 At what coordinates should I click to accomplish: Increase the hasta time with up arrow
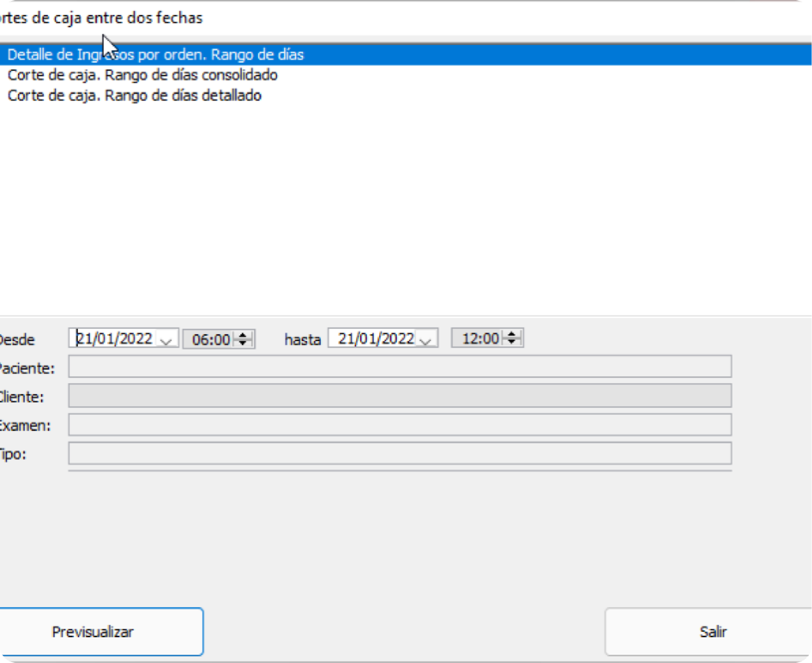[x=512, y=334]
